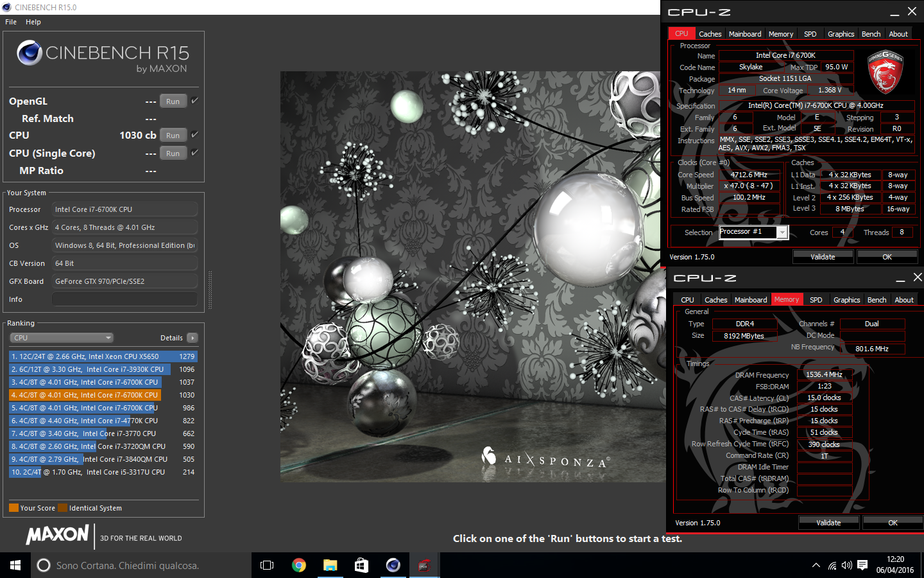Open the Wi-Fi network tray icon
This screenshot has height=578, width=924.
(832, 566)
